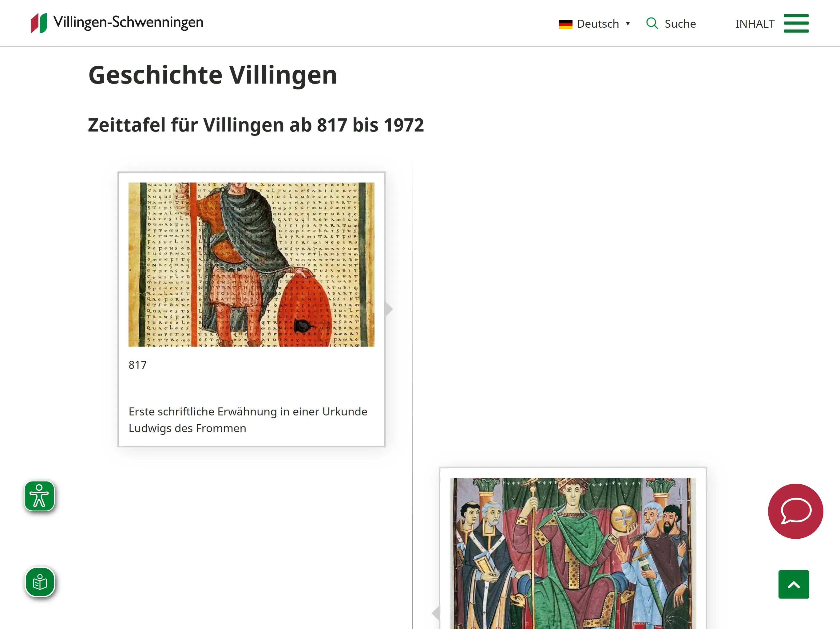Click the Villingen-Schwenningen site title

(128, 22)
